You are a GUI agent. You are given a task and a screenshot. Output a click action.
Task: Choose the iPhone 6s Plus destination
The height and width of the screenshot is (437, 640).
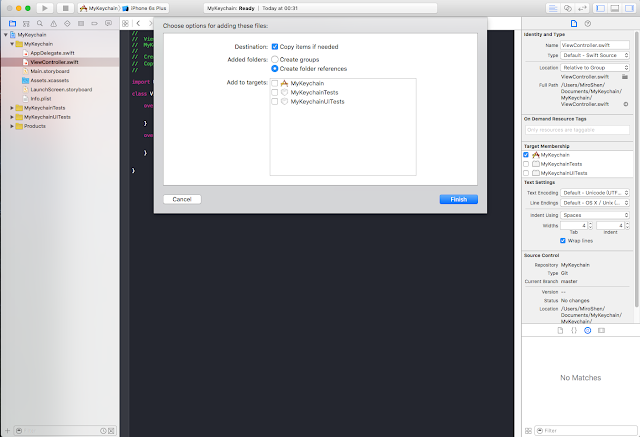pyautogui.click(x=145, y=8)
